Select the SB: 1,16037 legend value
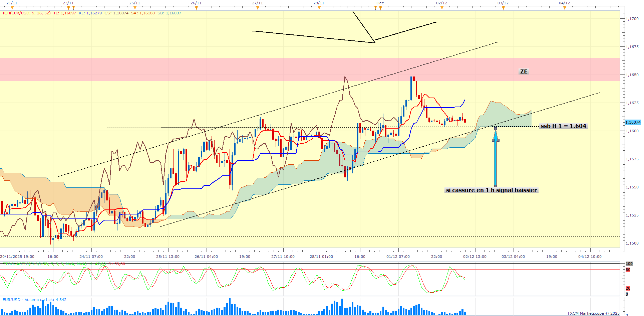 169,13
